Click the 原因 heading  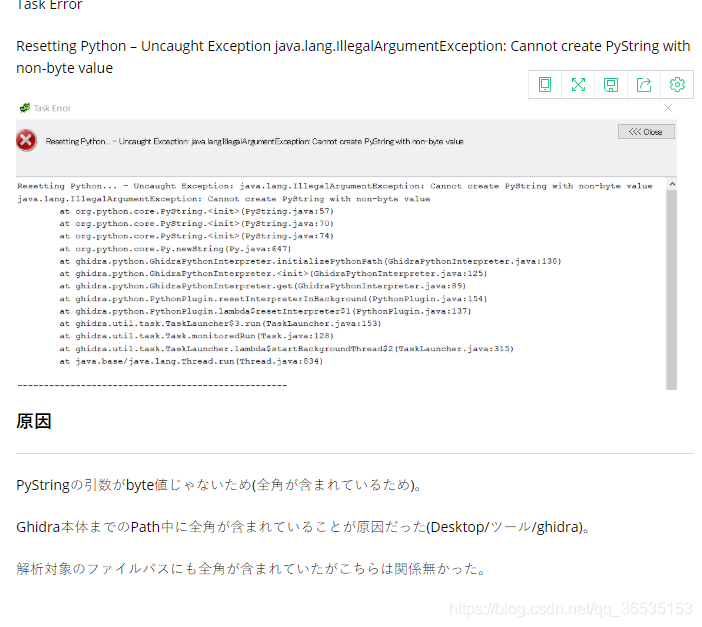34,421
